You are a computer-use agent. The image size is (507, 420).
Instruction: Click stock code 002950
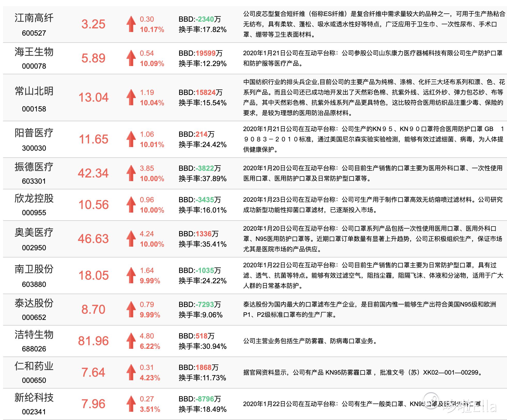(34, 248)
